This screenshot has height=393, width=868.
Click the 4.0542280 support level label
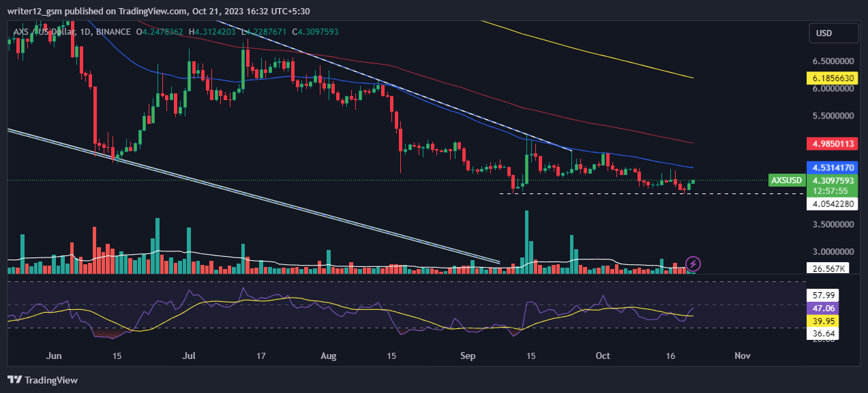pos(833,204)
